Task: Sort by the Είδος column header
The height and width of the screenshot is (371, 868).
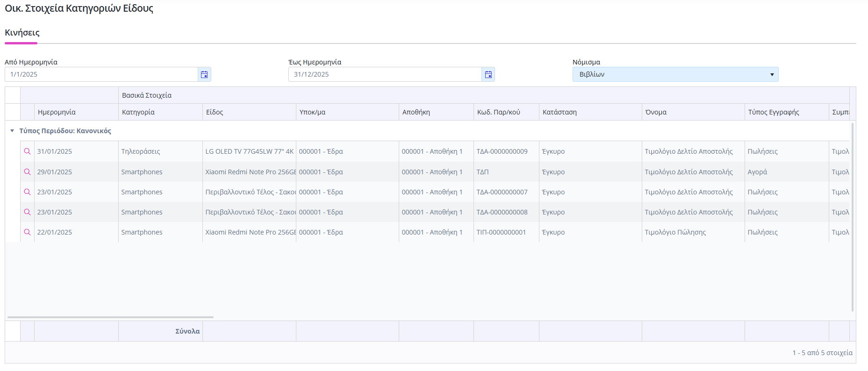Action: 249,112
